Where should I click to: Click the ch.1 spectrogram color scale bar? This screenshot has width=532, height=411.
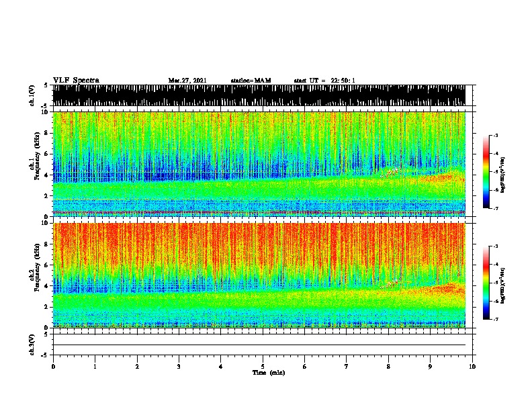click(486, 172)
